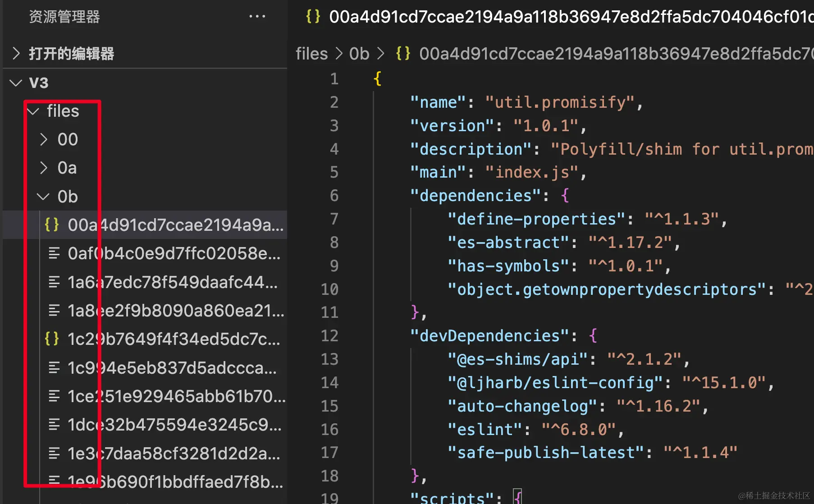
Task: Click JSON icon of 00a4d91cd7ccae2194a9a file
Action: [x=52, y=225]
